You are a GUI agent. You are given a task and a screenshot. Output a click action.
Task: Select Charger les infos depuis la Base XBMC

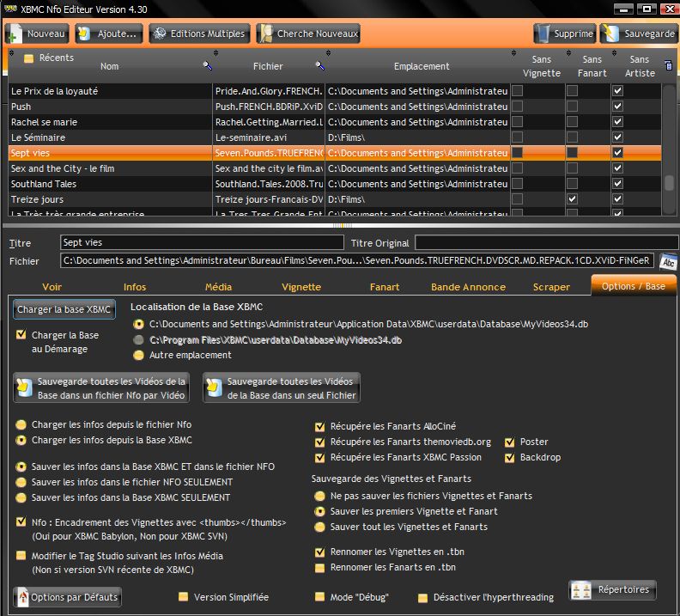click(21, 441)
